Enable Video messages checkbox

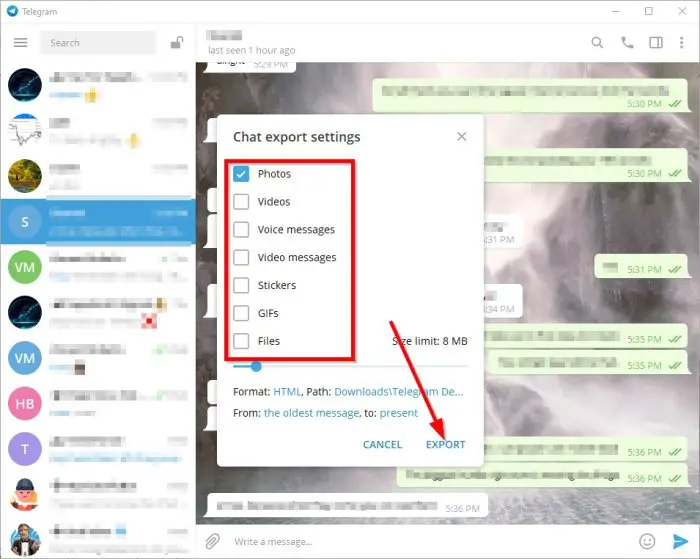point(241,257)
